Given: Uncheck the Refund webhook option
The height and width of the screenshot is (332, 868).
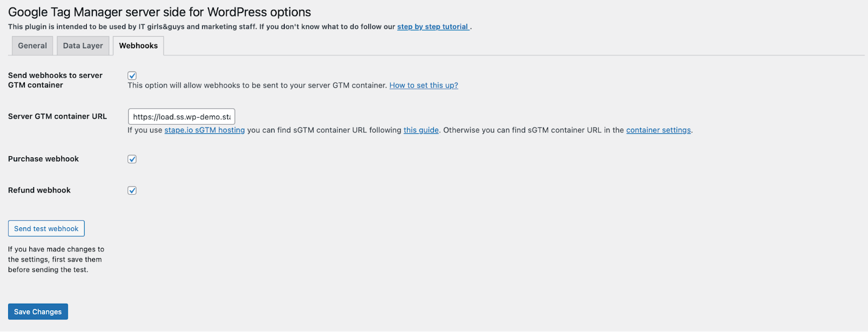Looking at the screenshot, I should point(132,190).
